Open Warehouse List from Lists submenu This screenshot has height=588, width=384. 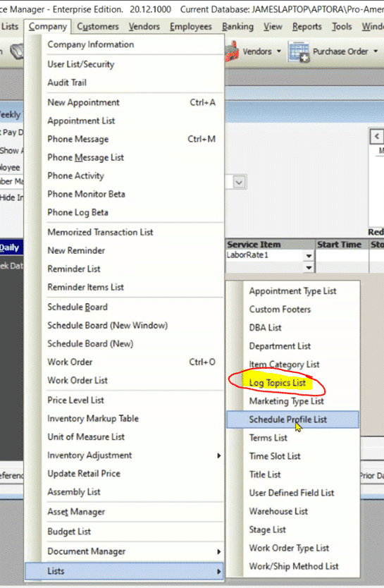click(278, 511)
